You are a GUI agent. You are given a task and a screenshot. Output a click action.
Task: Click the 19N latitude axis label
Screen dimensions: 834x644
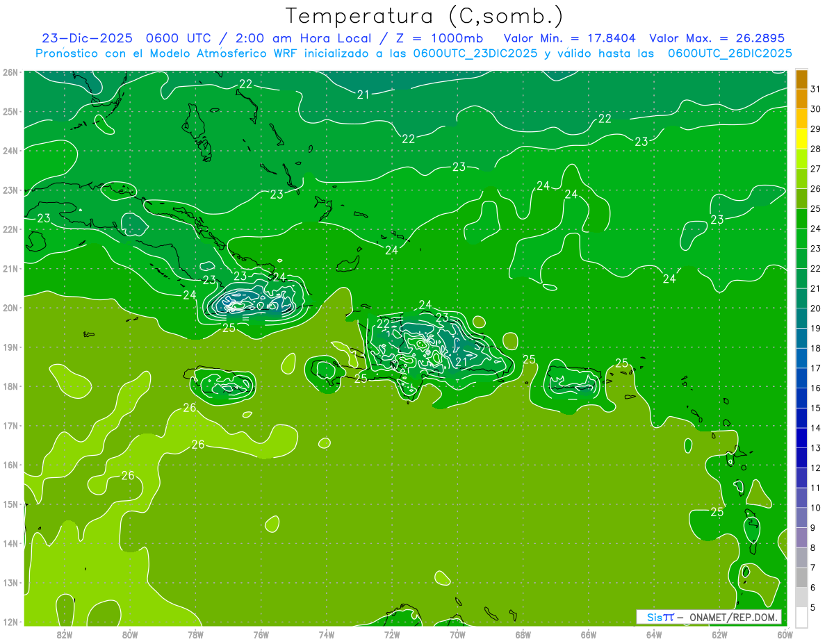pos(10,347)
